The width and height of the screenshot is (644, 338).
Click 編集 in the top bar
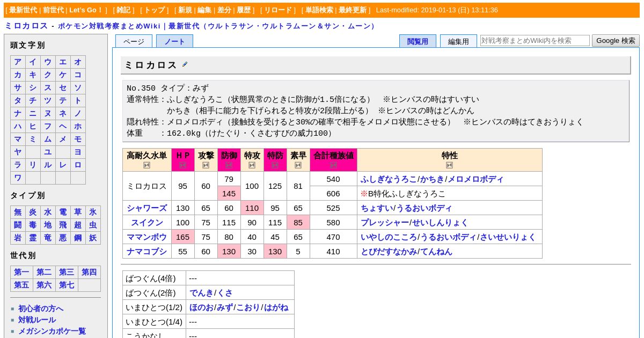(204, 10)
